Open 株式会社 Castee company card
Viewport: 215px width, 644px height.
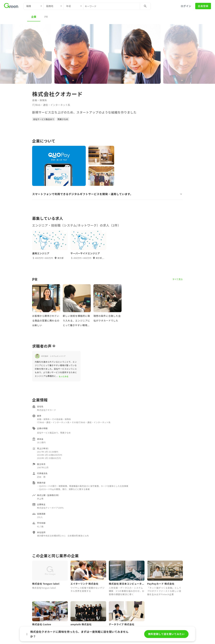pos(50,614)
